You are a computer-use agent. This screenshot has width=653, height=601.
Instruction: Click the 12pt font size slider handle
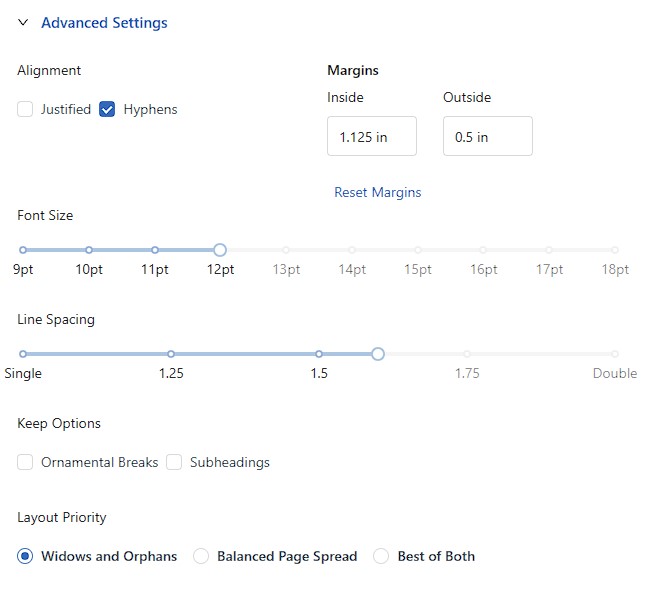pyautogui.click(x=220, y=250)
